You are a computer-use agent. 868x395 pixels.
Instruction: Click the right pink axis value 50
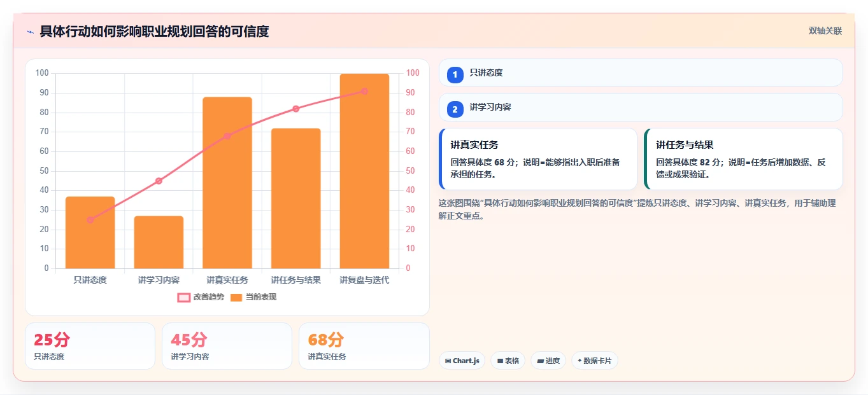click(x=410, y=170)
